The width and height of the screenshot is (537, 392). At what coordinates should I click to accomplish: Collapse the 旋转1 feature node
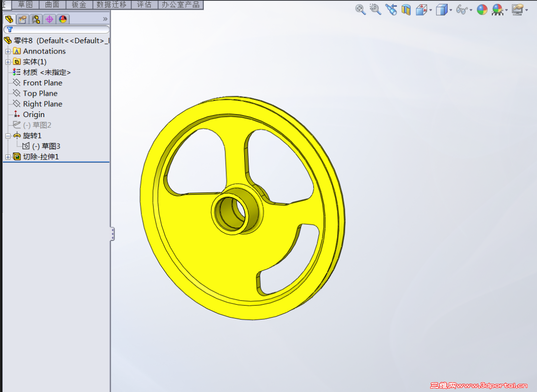pos(8,136)
